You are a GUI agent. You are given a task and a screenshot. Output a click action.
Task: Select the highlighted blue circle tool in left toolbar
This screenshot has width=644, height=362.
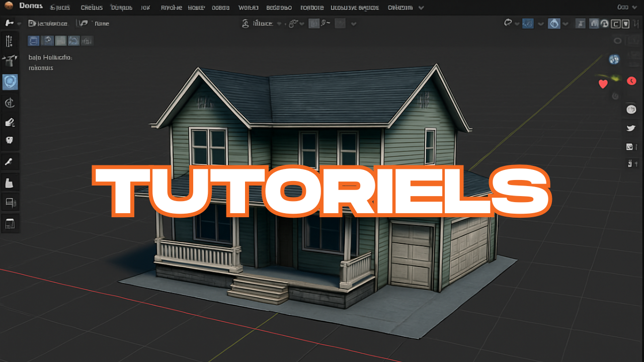point(10,82)
